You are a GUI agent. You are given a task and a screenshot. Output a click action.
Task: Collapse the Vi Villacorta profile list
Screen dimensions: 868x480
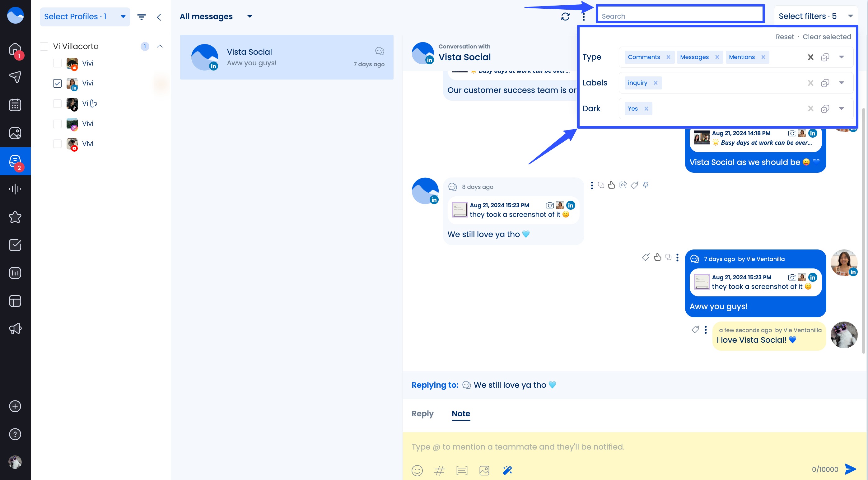pyautogui.click(x=160, y=46)
